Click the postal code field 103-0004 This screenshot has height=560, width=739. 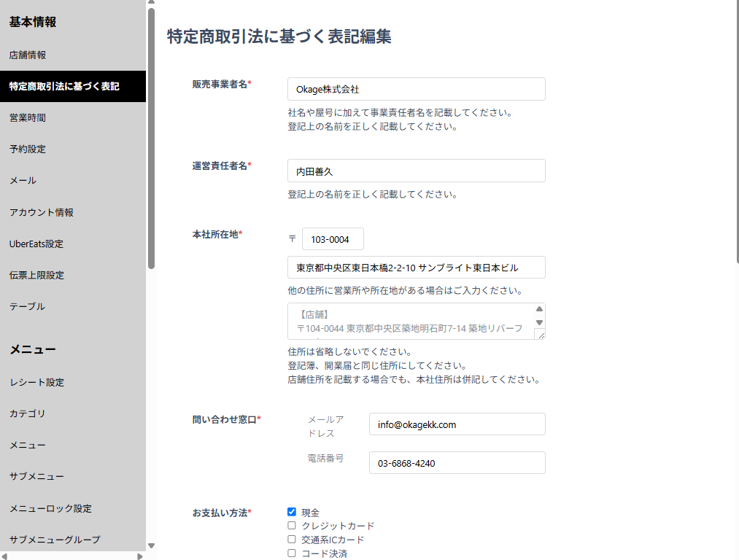[333, 239]
